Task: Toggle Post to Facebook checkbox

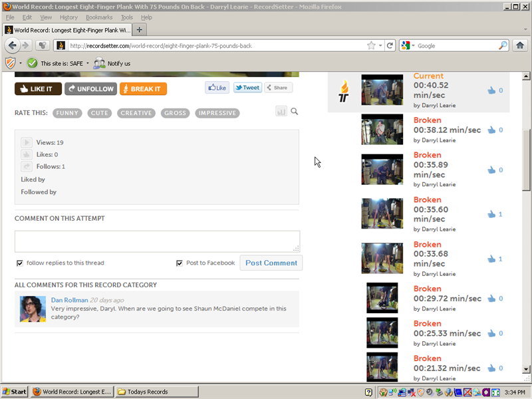Action: [x=180, y=263]
